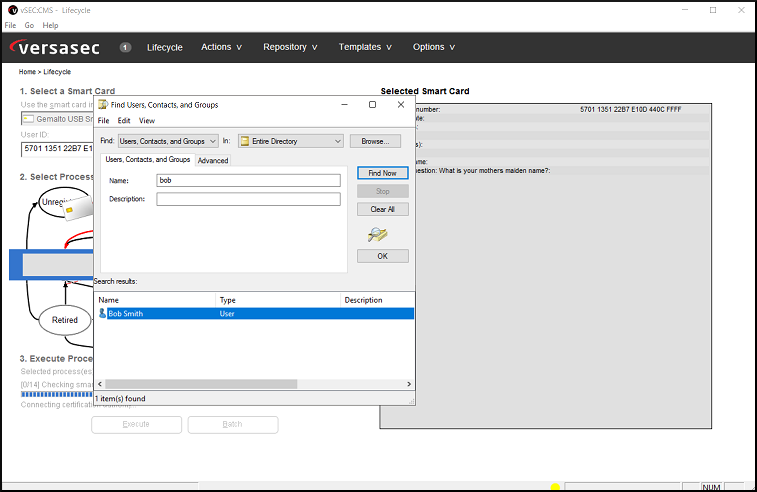Sort results by Type column header
Viewport: 757px width, 492px height.
click(x=278, y=300)
